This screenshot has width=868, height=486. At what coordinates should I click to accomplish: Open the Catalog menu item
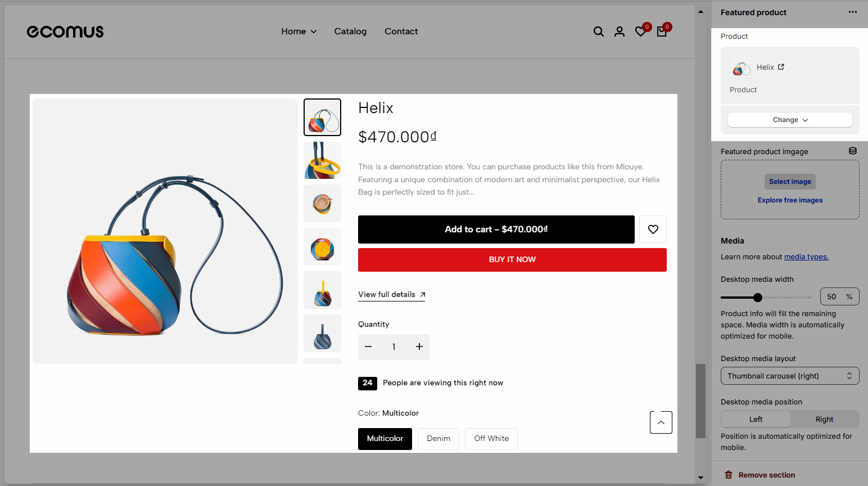coord(350,31)
